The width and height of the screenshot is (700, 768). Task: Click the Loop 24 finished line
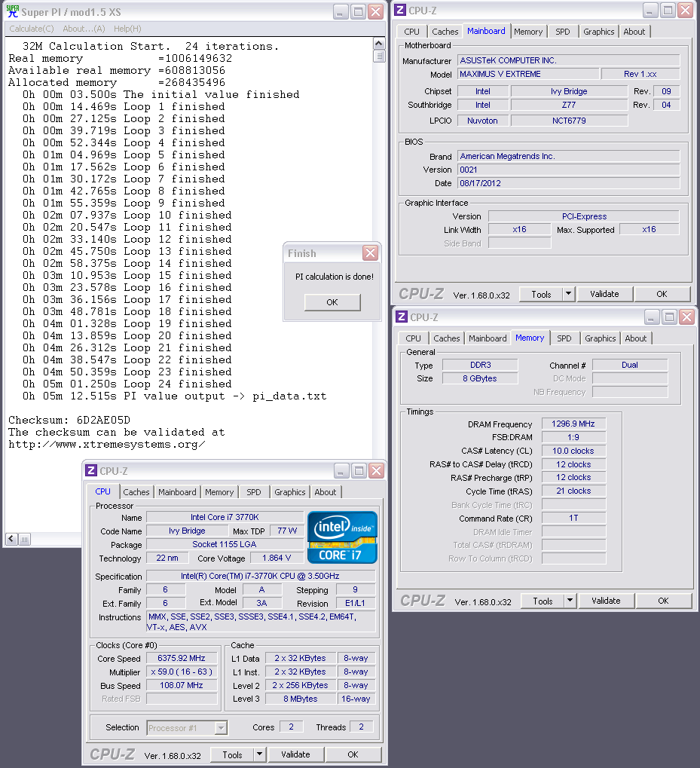click(127, 384)
